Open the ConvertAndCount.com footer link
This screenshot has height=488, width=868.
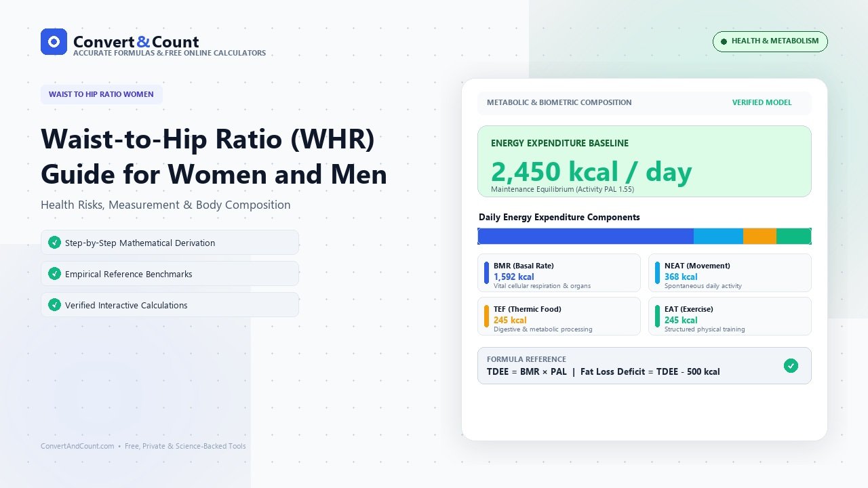pos(77,446)
